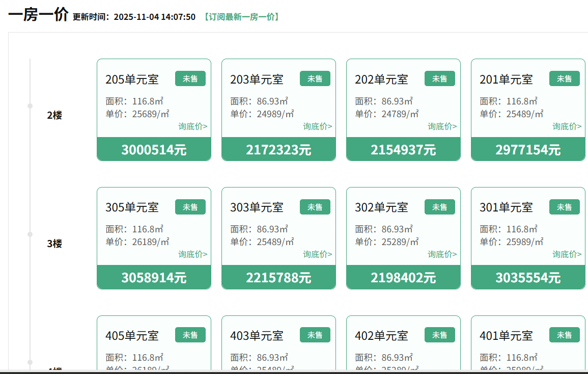The height and width of the screenshot is (374, 588).
Task: Click 询底价 link on unit 305
Action: coord(193,254)
